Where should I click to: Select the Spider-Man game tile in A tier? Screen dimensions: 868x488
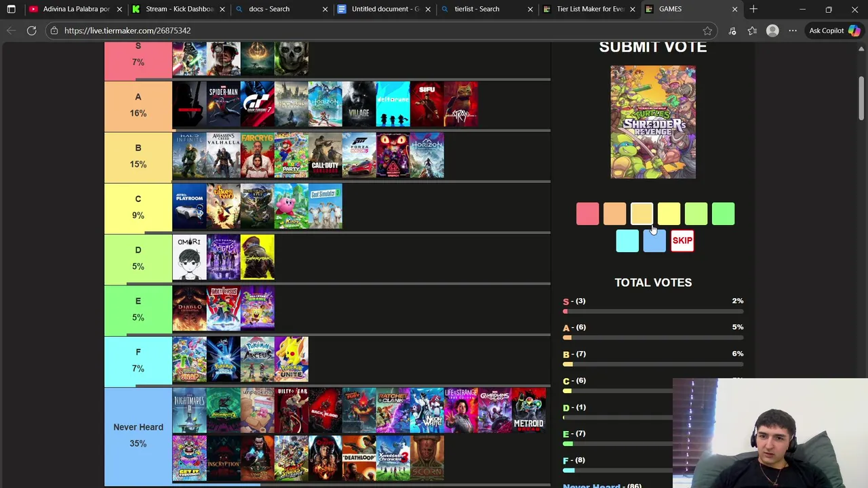223,104
